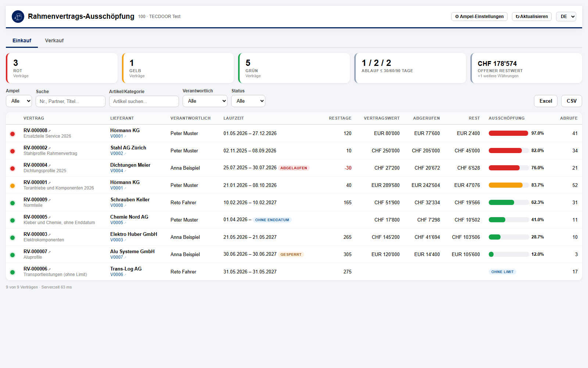This screenshot has height=368, width=588.
Task: Open external link icon beside RV-000003
Action: click(x=50, y=234)
